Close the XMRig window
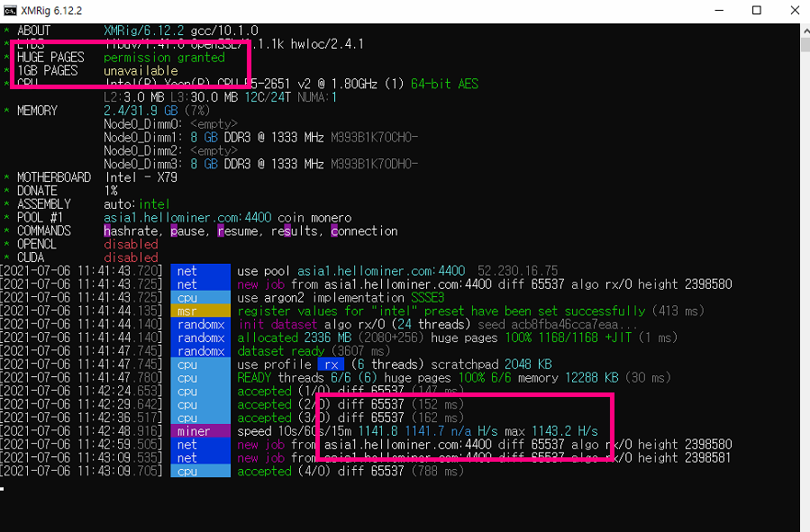Viewport: 810px width, 532px height. tap(795, 10)
